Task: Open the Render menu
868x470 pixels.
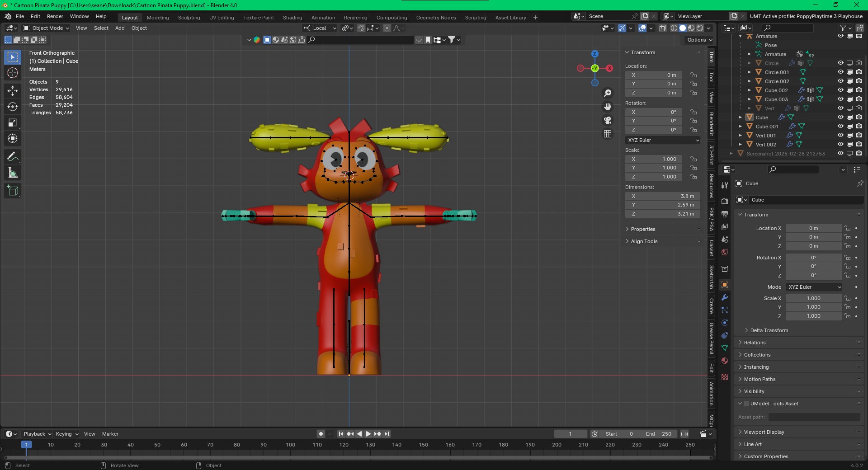Action: [x=55, y=16]
